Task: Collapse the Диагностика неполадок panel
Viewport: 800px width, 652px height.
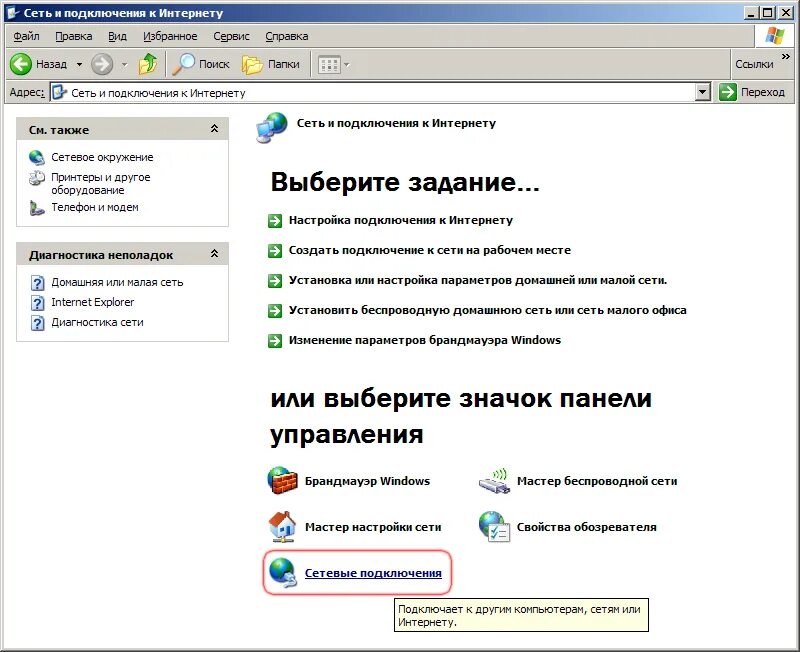Action: coord(214,254)
